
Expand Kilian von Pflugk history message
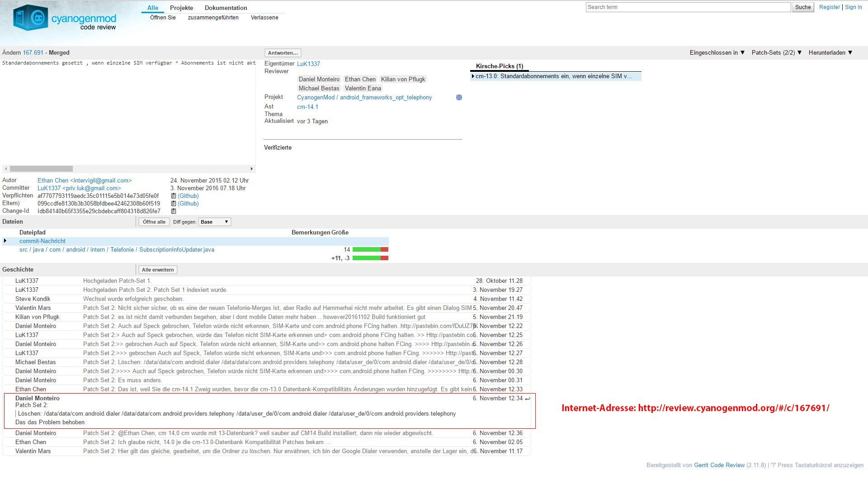(267, 317)
